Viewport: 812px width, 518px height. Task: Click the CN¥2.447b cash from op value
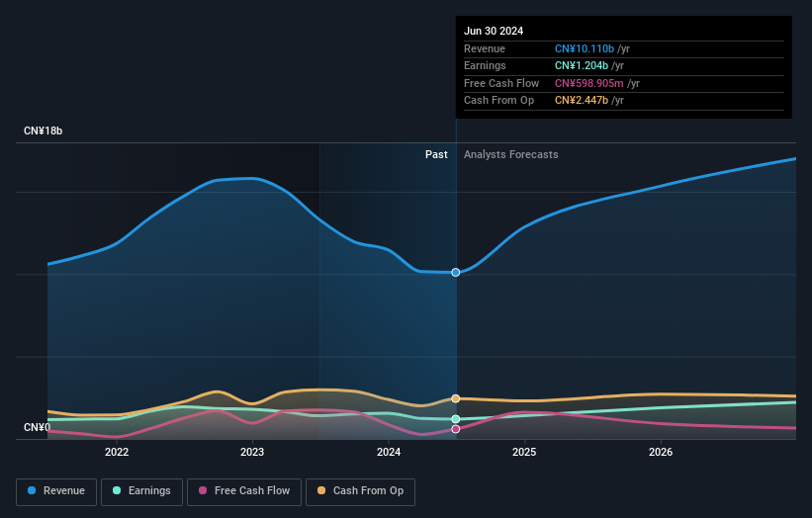(582, 101)
